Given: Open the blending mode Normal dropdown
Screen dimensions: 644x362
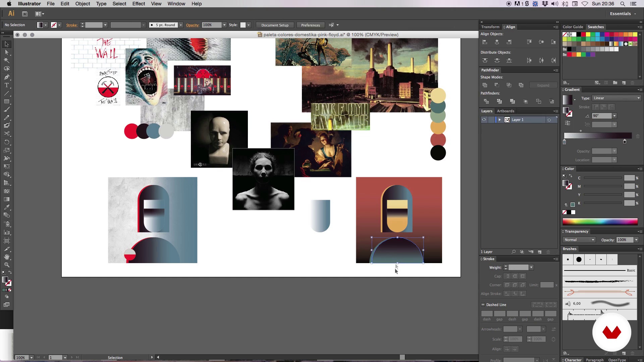Looking at the screenshot, I should pos(579,240).
